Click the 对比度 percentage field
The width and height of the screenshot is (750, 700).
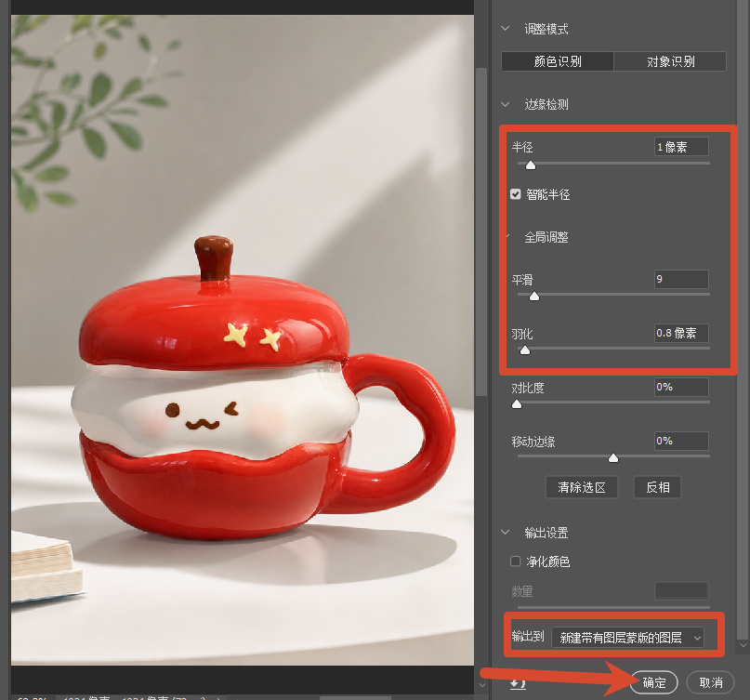tap(681, 387)
